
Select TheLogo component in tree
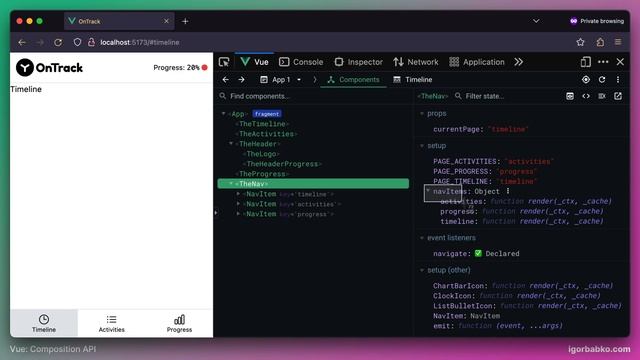point(261,154)
